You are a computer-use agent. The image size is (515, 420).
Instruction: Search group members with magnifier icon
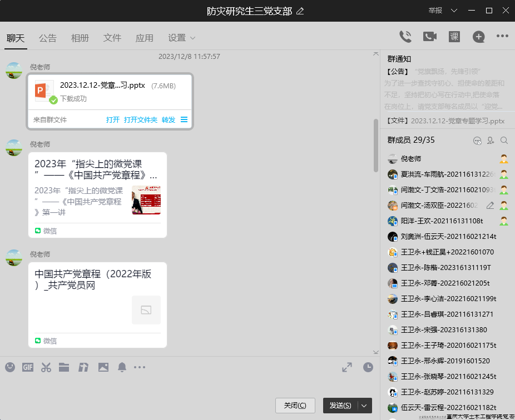click(504, 141)
